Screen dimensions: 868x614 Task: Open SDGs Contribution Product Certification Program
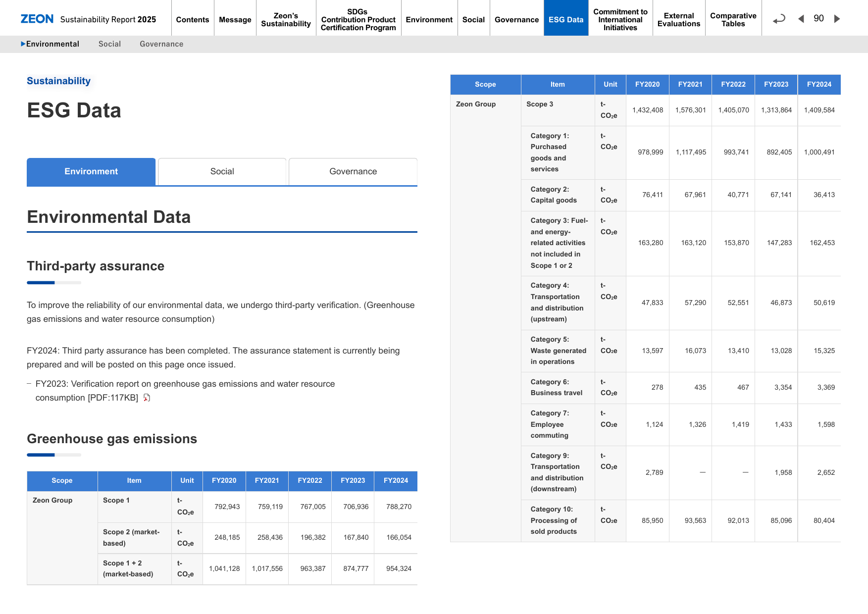click(x=358, y=19)
